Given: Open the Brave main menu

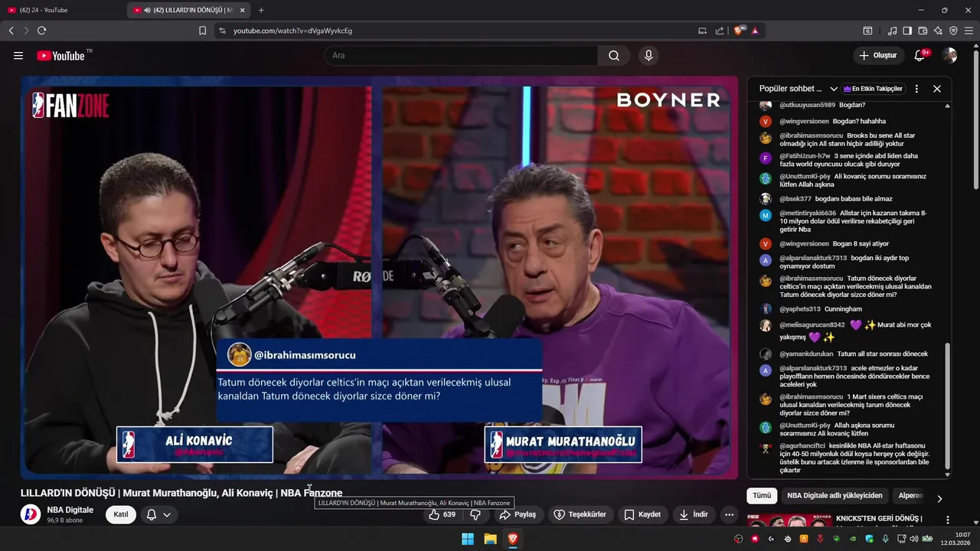Looking at the screenshot, I should point(969,31).
